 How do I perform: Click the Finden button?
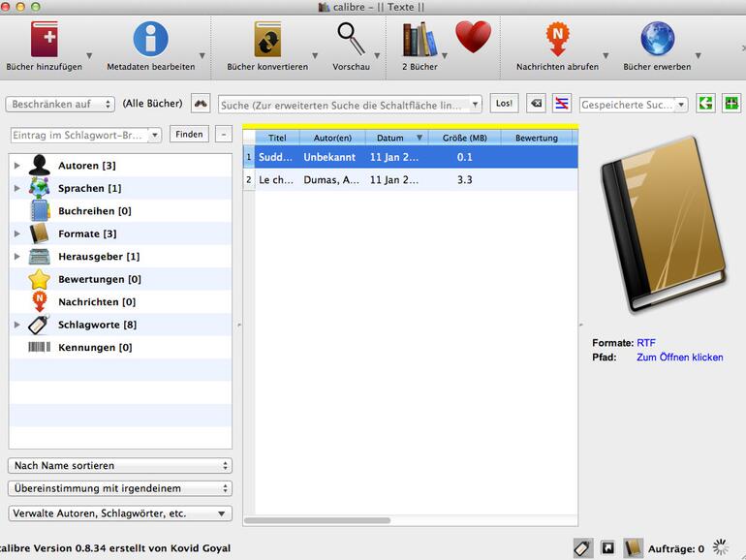click(189, 134)
